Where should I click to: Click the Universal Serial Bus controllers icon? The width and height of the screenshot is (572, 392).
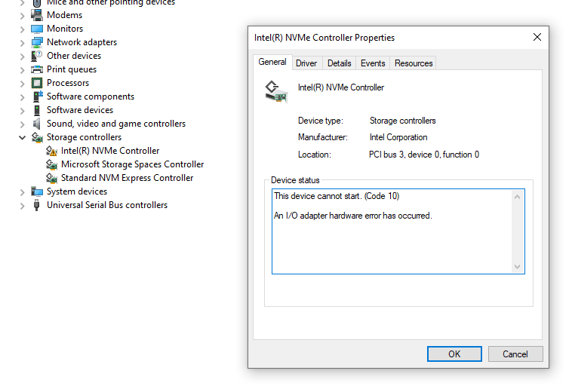point(36,205)
